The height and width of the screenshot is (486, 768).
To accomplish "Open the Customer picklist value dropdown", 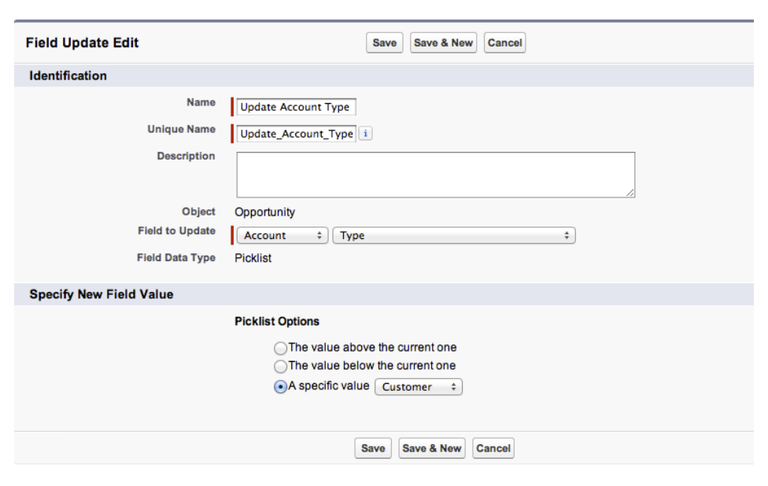I will (x=418, y=387).
